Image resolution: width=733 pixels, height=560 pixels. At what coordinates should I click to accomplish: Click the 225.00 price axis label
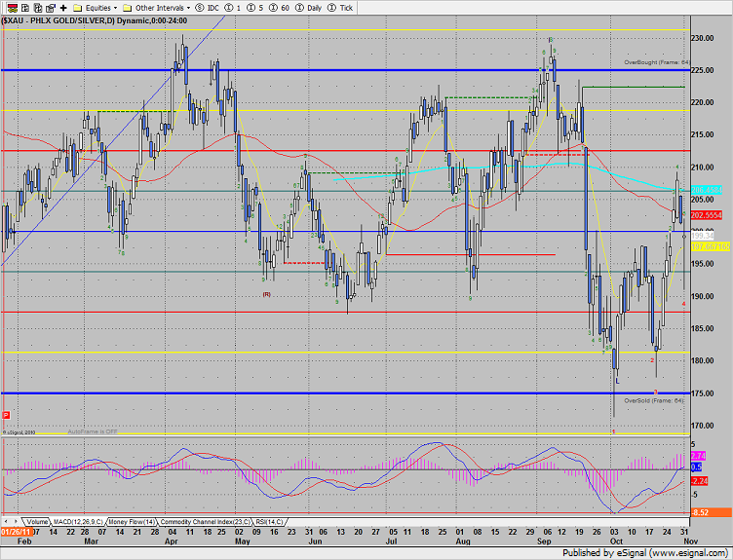click(x=703, y=70)
